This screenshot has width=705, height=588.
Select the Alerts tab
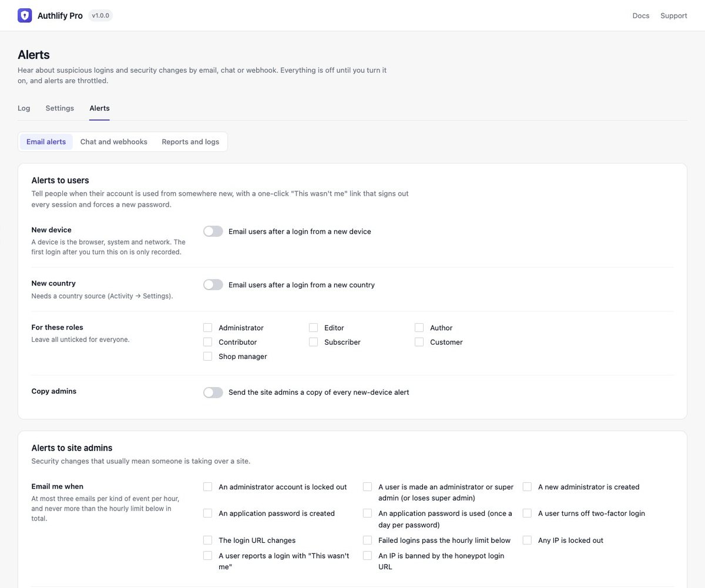[99, 108]
